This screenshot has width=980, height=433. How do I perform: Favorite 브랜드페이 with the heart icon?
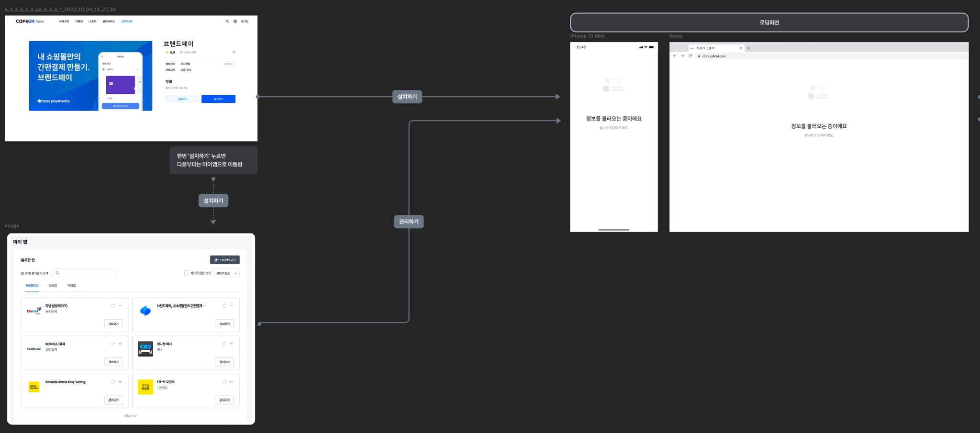[234, 52]
